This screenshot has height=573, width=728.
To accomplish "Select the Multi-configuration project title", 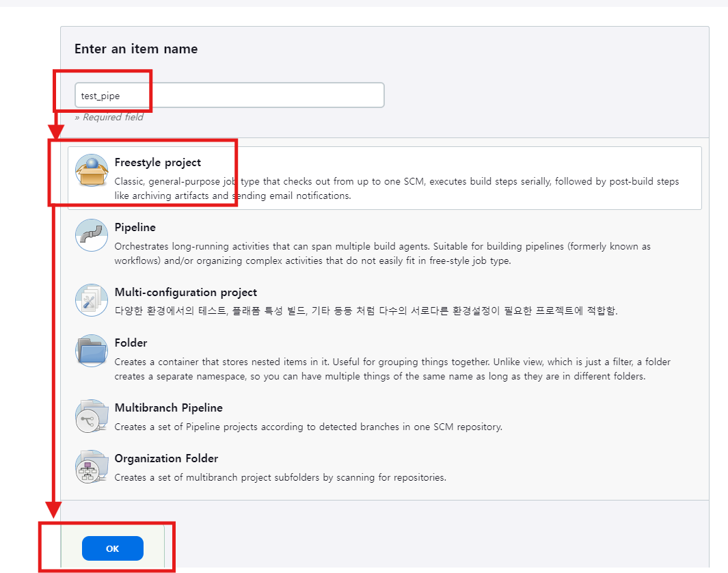I will pyautogui.click(x=186, y=292).
